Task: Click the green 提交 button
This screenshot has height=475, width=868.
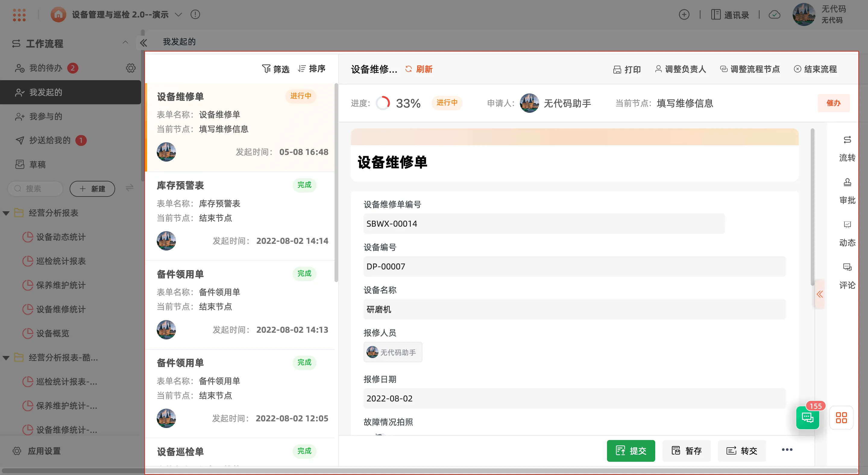Action: (631, 451)
